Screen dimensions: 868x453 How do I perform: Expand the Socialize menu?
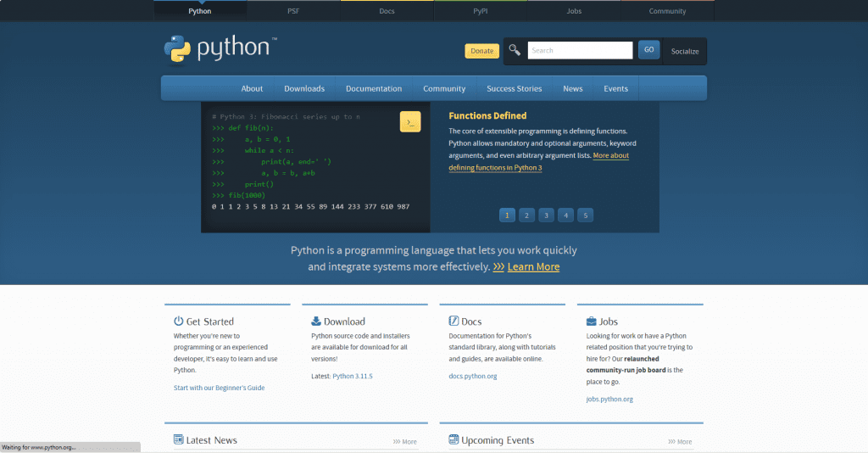point(685,52)
